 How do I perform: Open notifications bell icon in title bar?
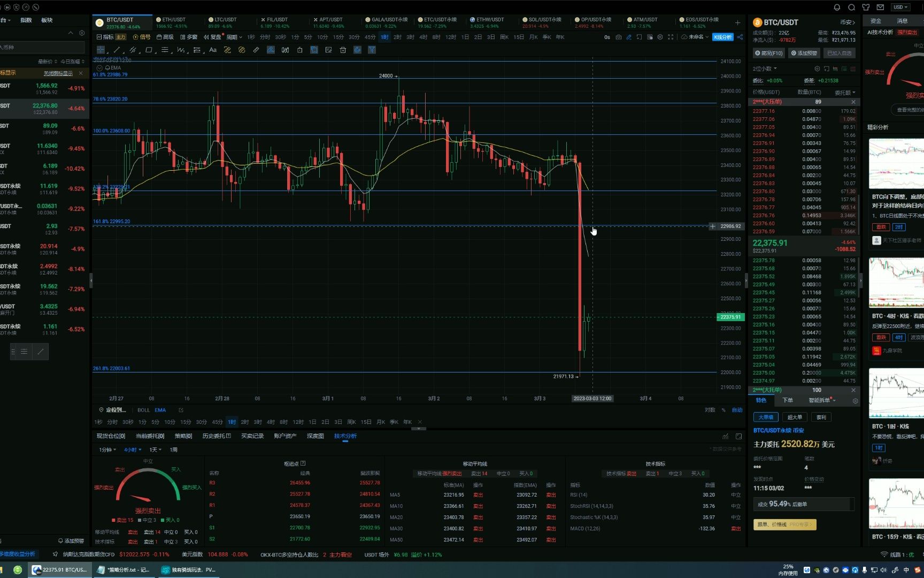pyautogui.click(x=837, y=7)
